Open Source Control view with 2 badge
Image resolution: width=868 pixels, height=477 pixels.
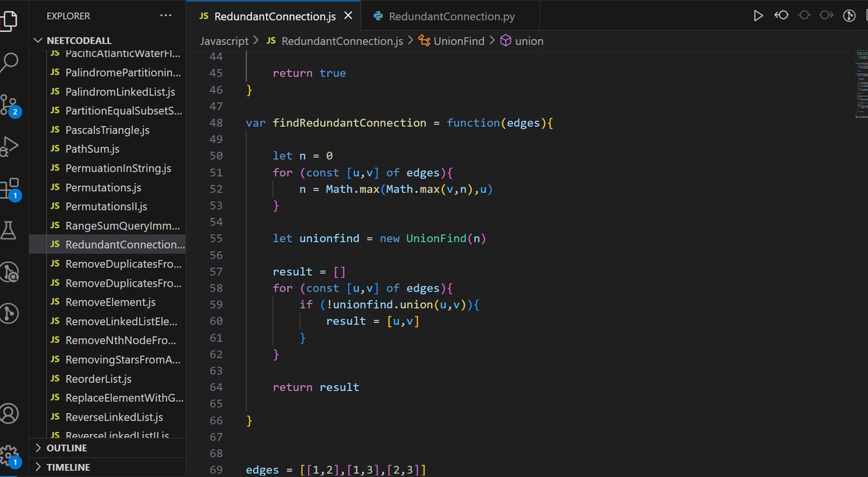[x=9, y=105]
